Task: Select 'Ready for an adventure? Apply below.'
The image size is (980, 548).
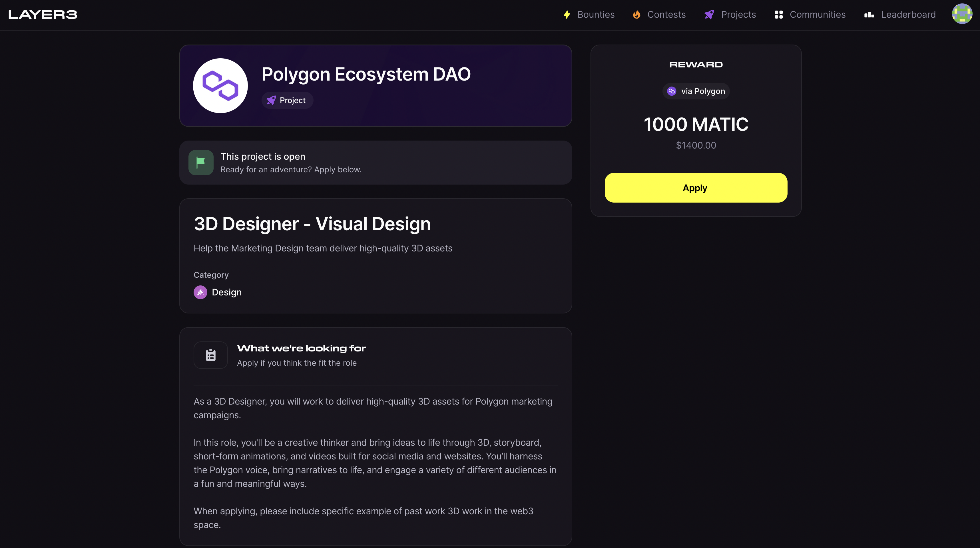Action: pyautogui.click(x=291, y=169)
